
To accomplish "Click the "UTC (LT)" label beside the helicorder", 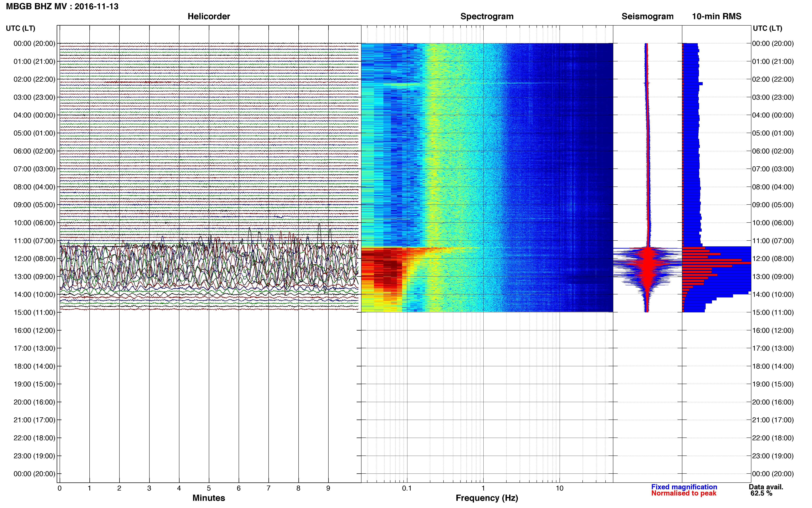I will pos(21,28).
